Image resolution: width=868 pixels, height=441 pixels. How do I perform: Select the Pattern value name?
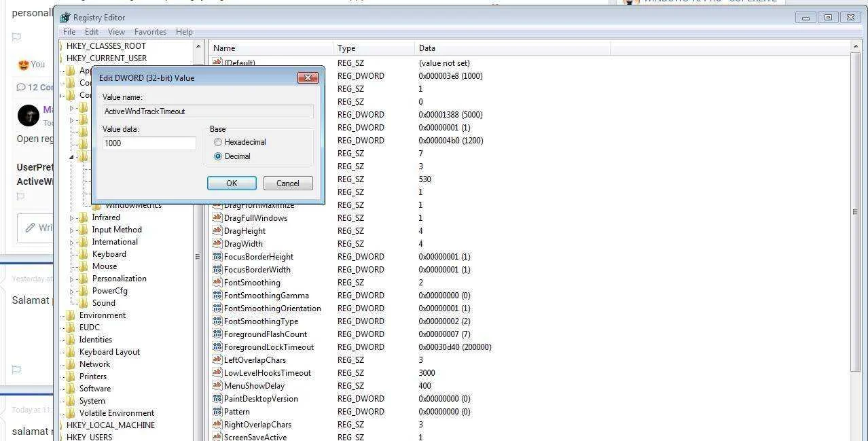[x=237, y=412]
